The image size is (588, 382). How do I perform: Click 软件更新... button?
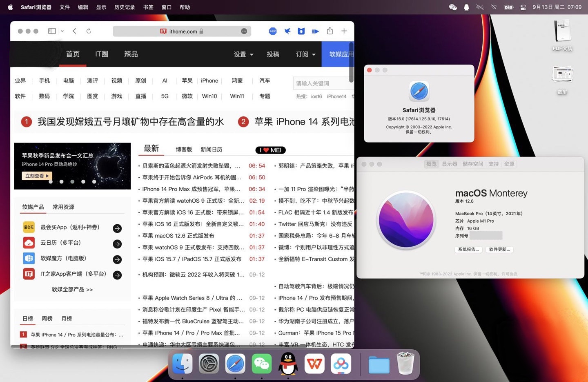tap(499, 250)
